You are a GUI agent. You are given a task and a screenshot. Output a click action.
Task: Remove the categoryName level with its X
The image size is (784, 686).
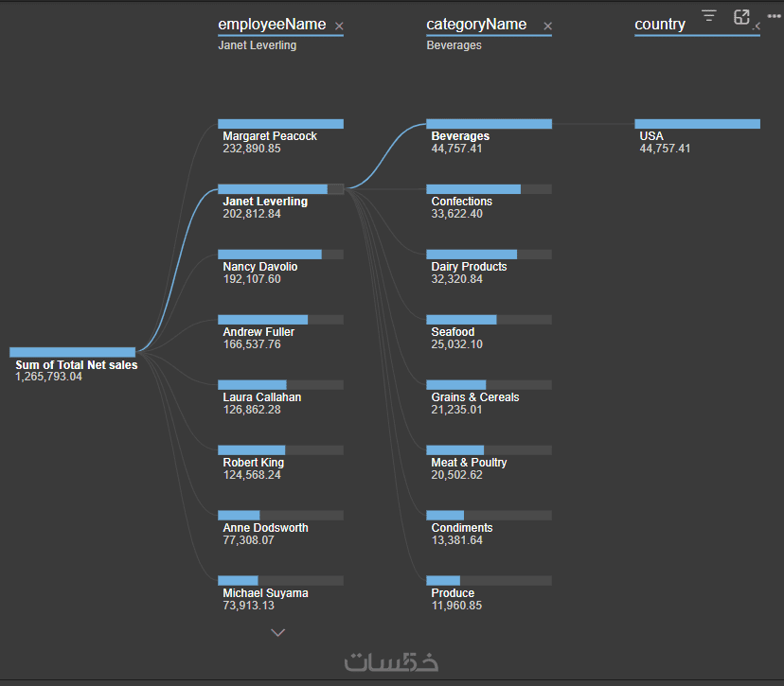(547, 26)
